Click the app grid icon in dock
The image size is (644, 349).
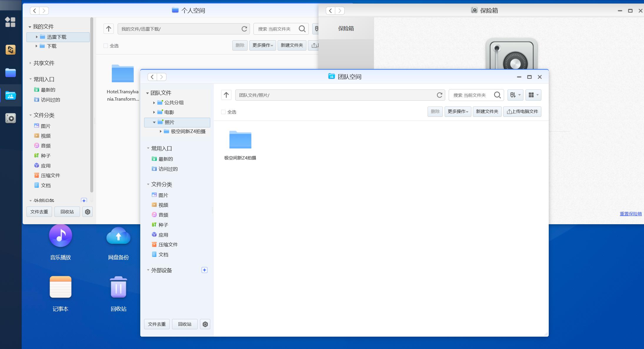pyautogui.click(x=10, y=22)
